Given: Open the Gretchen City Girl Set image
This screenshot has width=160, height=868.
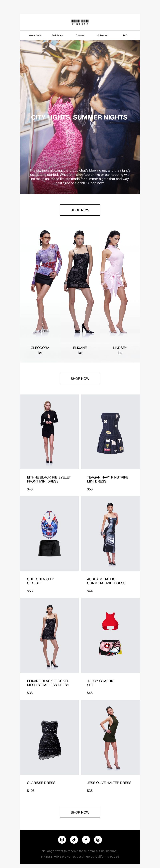Looking at the screenshot, I should [49, 533].
